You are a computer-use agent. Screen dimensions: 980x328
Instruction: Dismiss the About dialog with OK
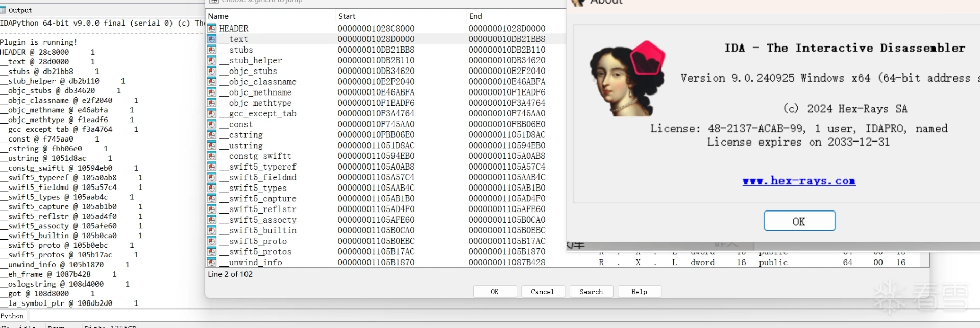tap(799, 221)
